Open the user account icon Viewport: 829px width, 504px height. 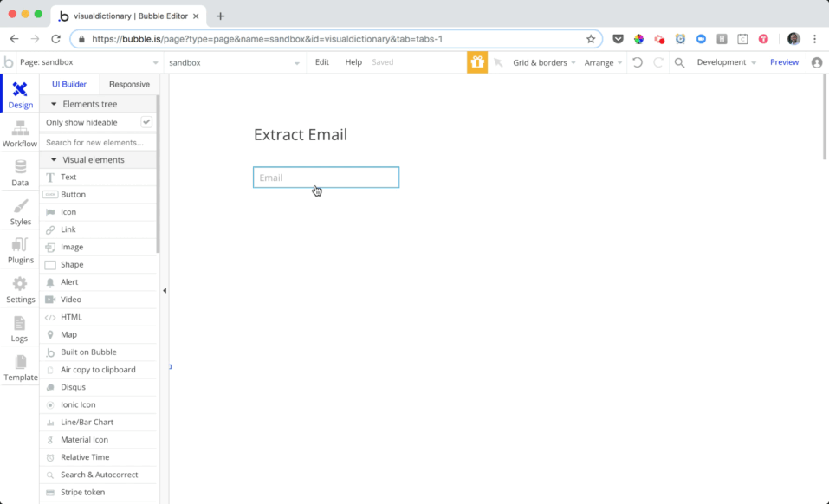click(817, 62)
